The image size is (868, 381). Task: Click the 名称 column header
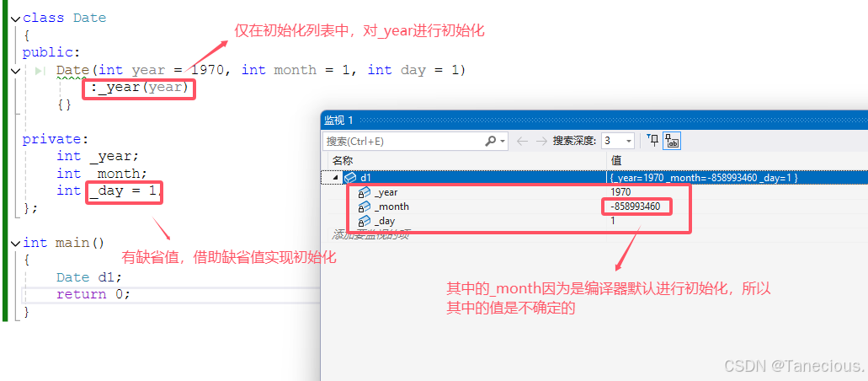coord(342,160)
